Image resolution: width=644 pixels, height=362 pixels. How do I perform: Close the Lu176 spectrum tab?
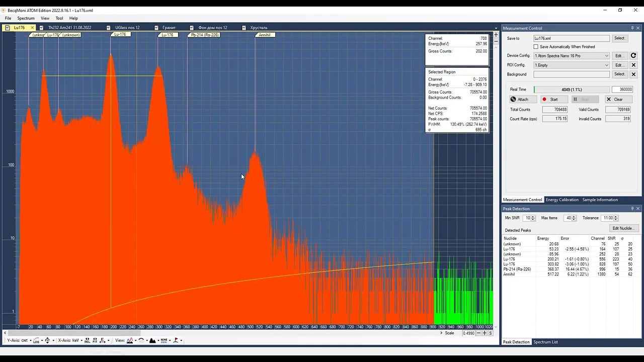tap(32, 28)
